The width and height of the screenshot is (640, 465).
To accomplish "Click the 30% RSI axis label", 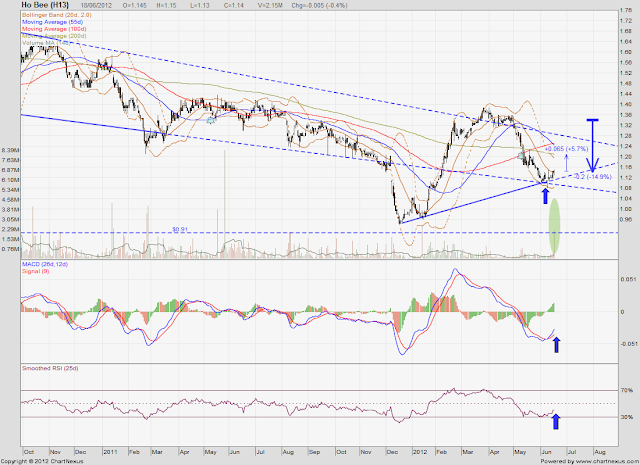I will (627, 417).
